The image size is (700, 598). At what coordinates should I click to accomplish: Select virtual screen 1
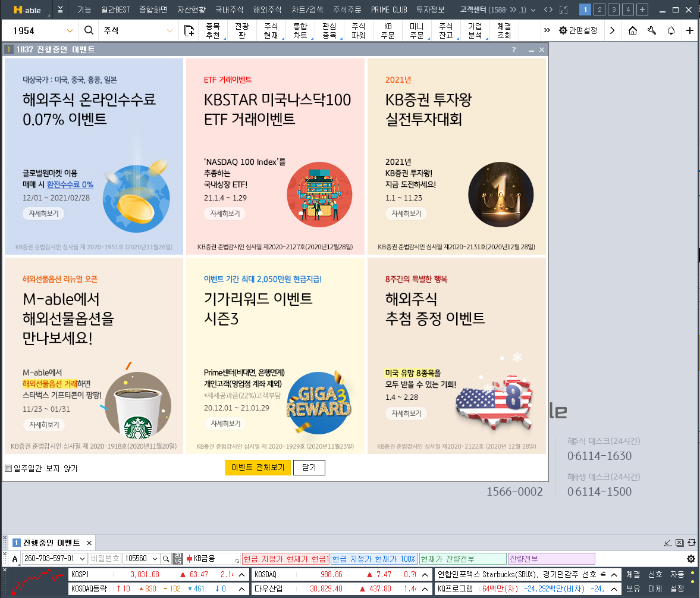pyautogui.click(x=585, y=10)
